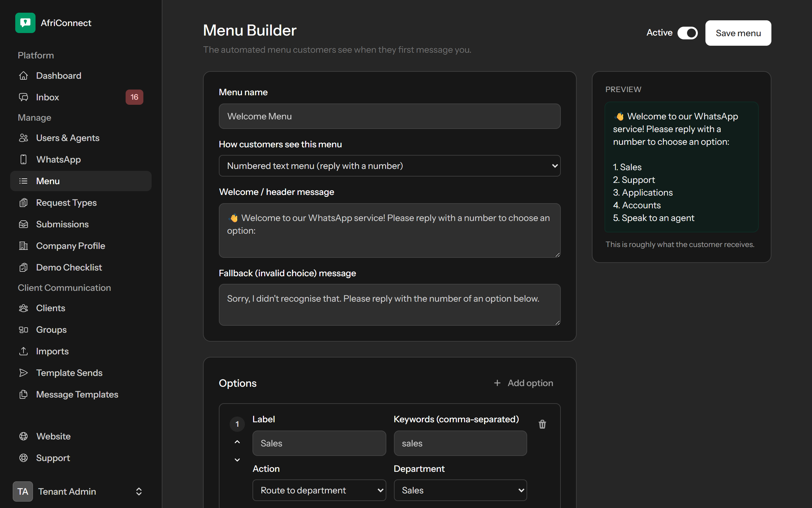Click the TA avatar badge
This screenshot has width=812, height=508.
(23, 491)
